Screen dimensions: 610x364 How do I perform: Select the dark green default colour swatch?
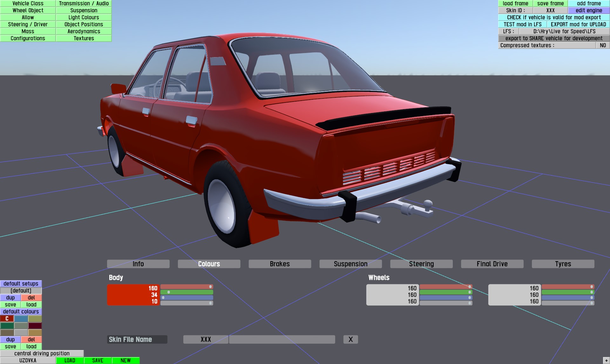click(7, 326)
